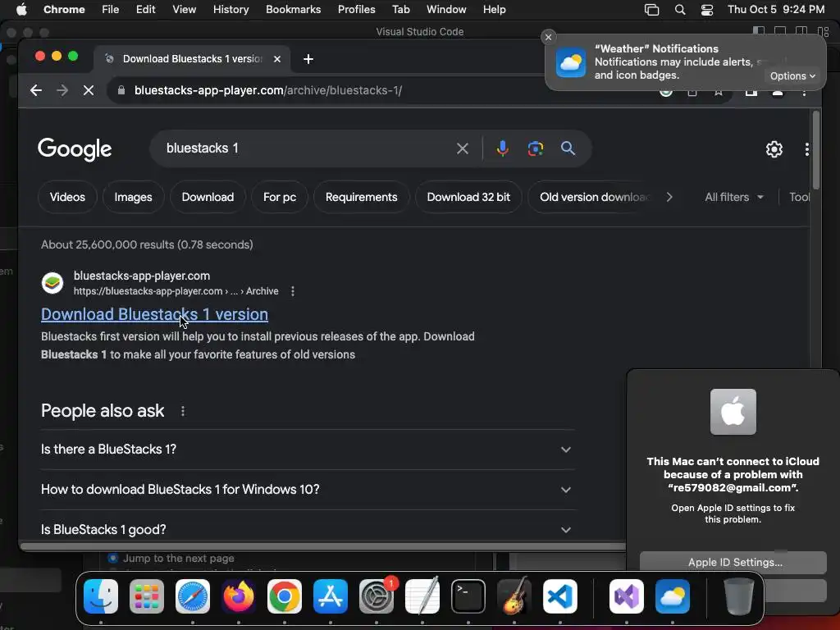840x630 pixels.
Task: Open GarageBand from the Dock
Action: click(x=514, y=596)
